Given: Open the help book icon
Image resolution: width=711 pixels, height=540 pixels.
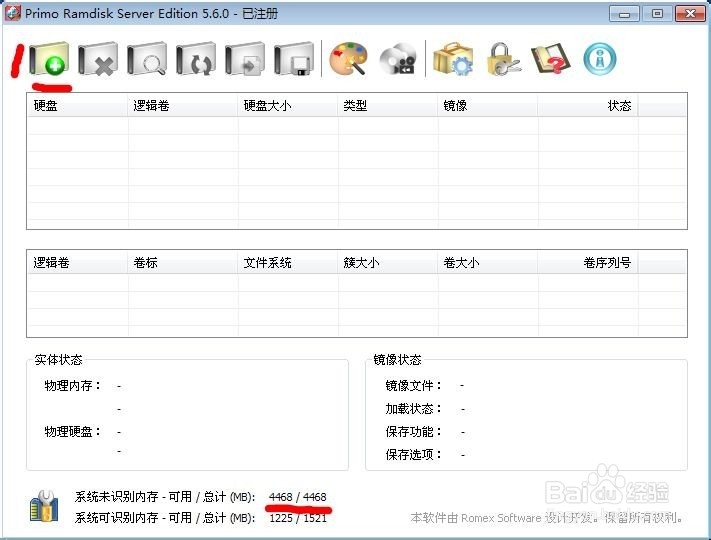Looking at the screenshot, I should pos(550,58).
